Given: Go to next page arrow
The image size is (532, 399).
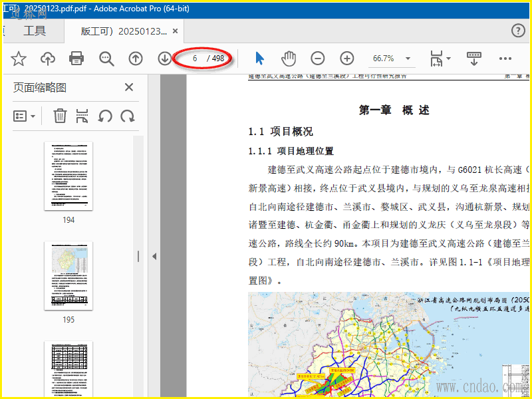Looking at the screenshot, I should tap(165, 59).
